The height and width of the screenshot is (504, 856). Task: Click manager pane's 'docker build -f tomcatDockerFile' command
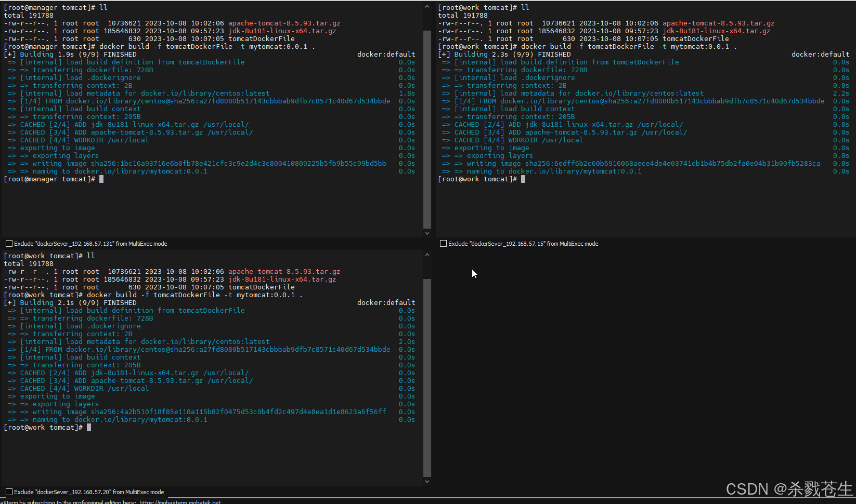(207, 47)
